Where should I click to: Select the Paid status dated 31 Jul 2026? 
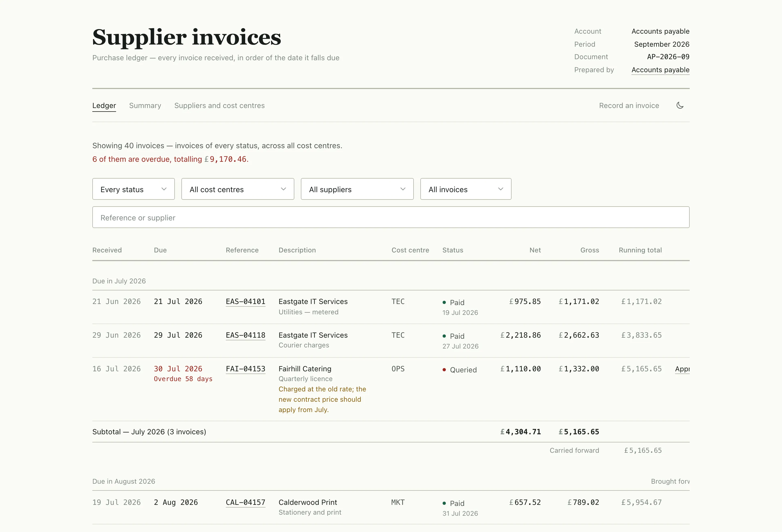(x=453, y=503)
